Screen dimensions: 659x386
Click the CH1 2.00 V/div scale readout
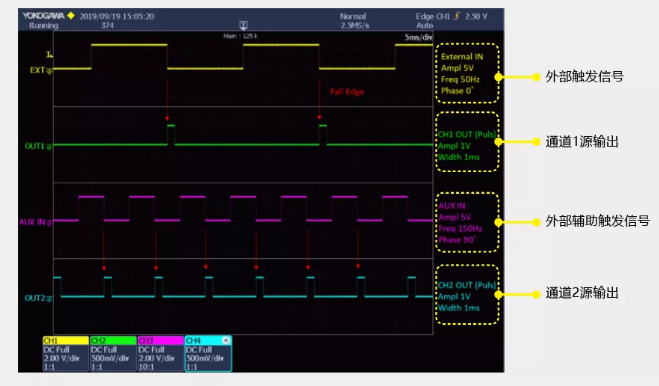click(61, 358)
